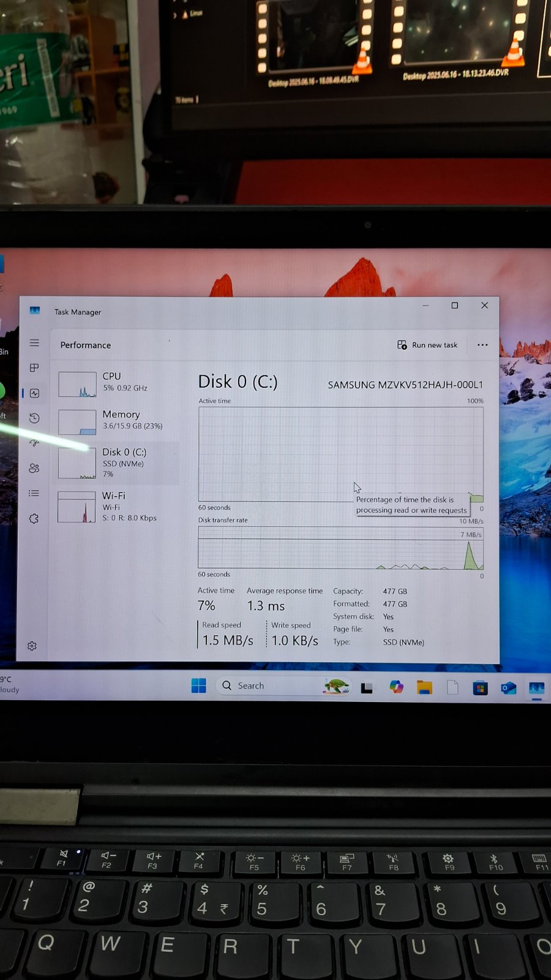
Task: Click the Active time graph
Action: 340,454
